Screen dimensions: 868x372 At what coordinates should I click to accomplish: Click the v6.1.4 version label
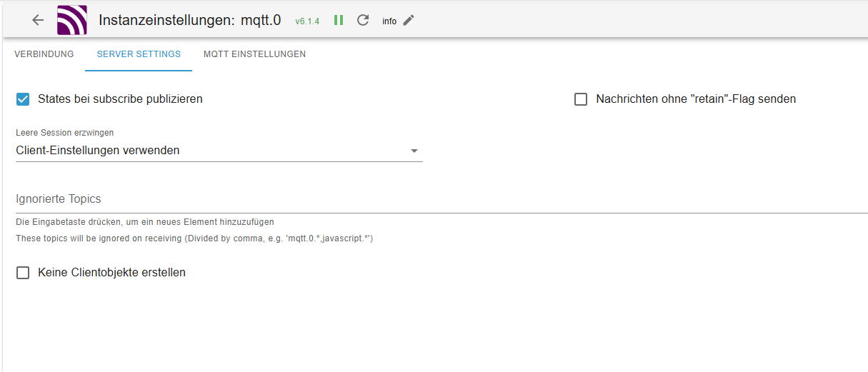tap(307, 21)
